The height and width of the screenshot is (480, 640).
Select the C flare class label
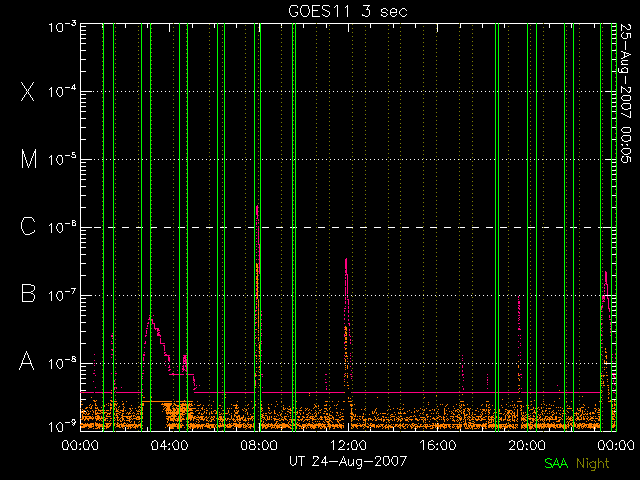pyautogui.click(x=28, y=226)
